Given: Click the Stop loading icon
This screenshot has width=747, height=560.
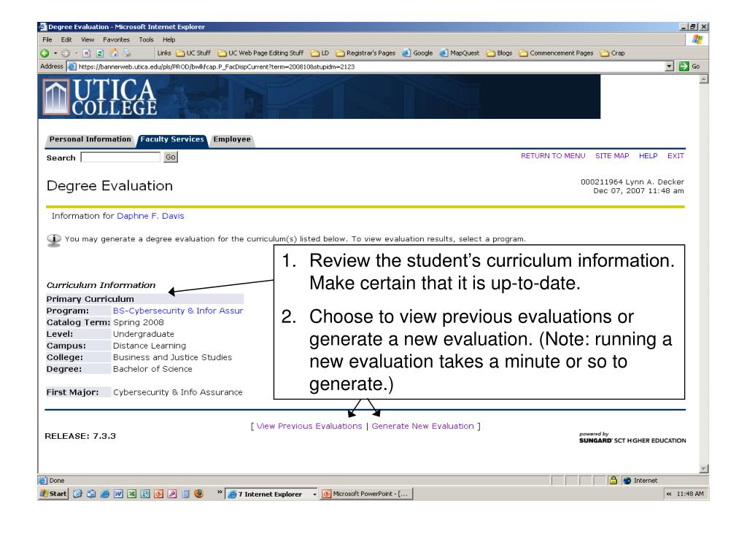Looking at the screenshot, I should pos(86,53).
